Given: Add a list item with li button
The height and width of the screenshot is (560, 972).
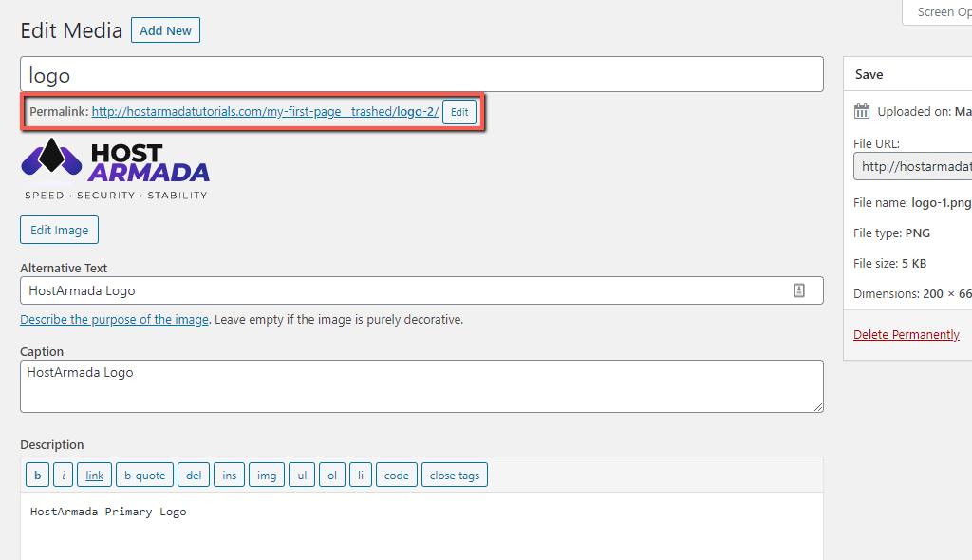Looking at the screenshot, I should coord(361,476).
